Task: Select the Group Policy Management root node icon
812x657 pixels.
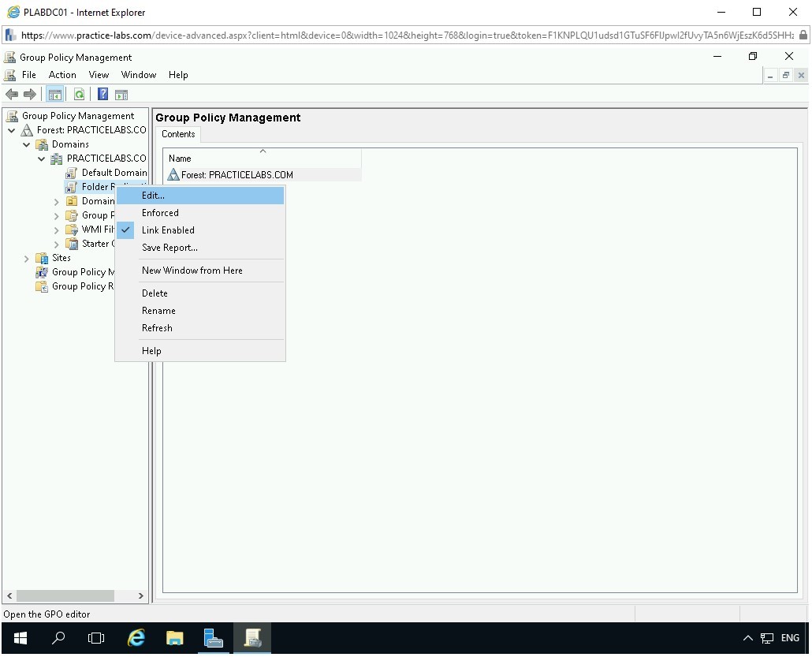Action: pos(12,115)
